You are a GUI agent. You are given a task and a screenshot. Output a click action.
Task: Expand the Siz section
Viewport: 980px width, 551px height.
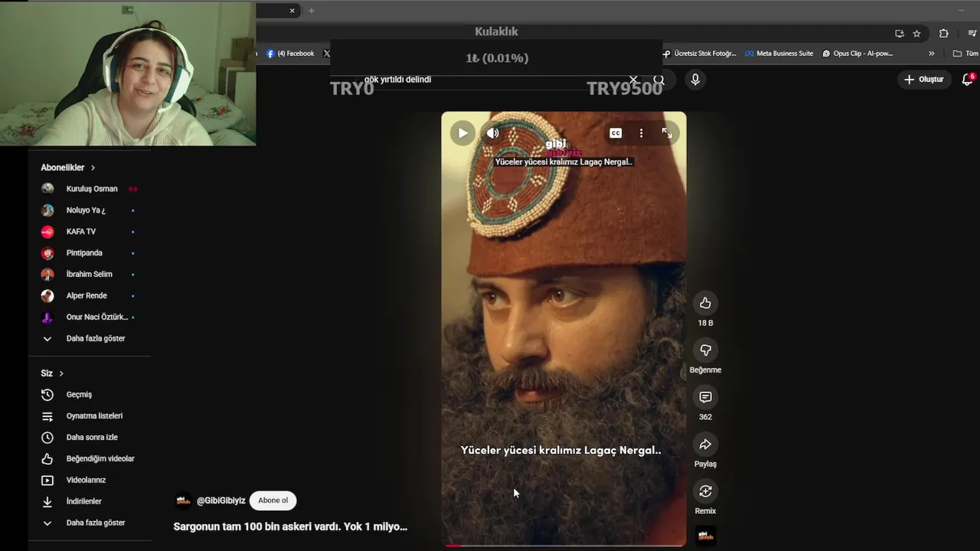[x=52, y=373]
